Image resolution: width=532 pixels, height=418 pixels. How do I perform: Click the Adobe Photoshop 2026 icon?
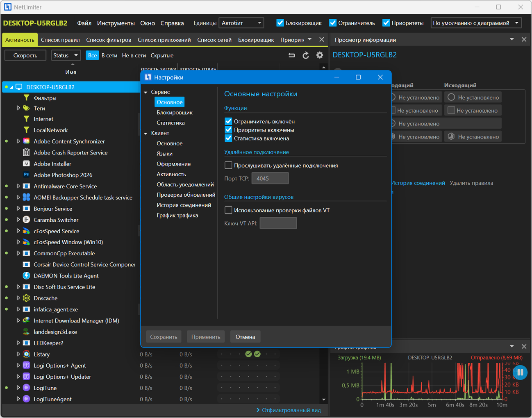[x=26, y=175]
